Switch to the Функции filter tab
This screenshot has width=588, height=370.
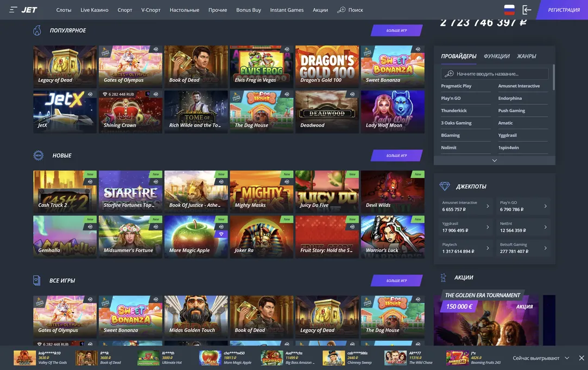coord(496,56)
